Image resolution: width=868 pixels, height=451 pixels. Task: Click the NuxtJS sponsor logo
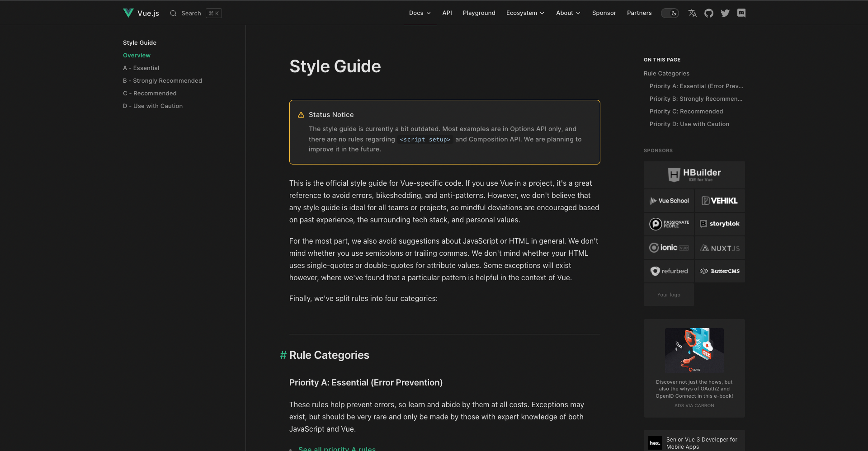click(x=720, y=248)
